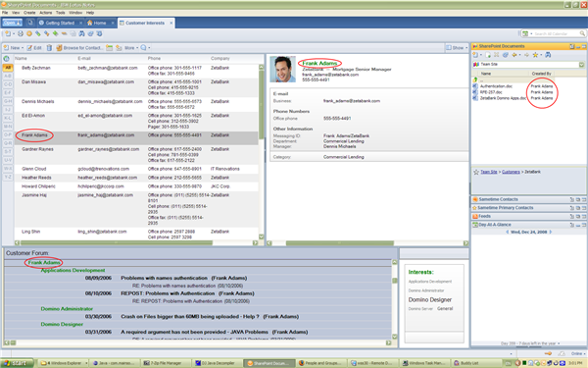This screenshot has height=368, width=588.
Task: Click the trash delete icon beside Edit
Action: (x=49, y=48)
